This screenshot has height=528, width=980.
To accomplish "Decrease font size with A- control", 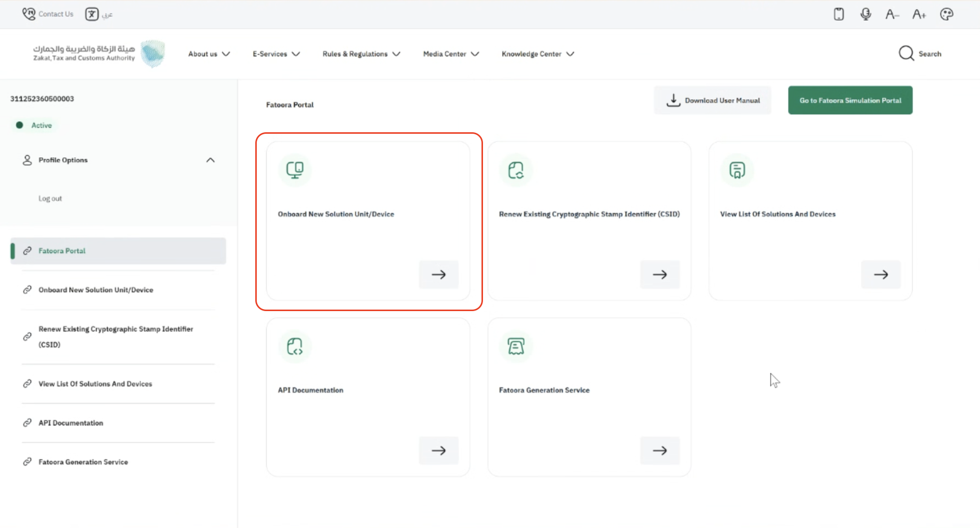I will (x=892, y=14).
